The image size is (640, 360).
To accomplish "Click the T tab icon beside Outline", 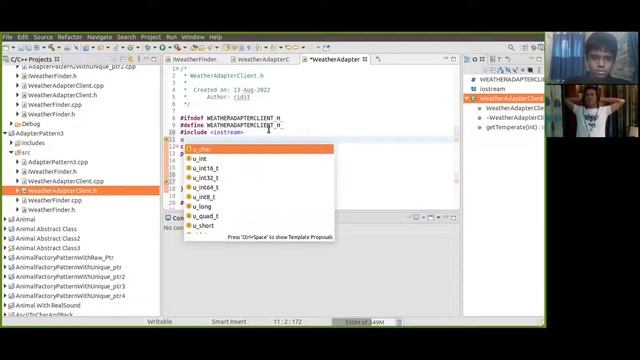I will point(500,59).
